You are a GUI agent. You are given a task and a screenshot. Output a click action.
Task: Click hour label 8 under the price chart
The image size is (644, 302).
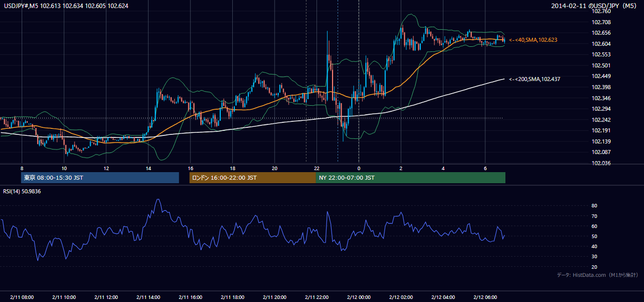pos(22,168)
